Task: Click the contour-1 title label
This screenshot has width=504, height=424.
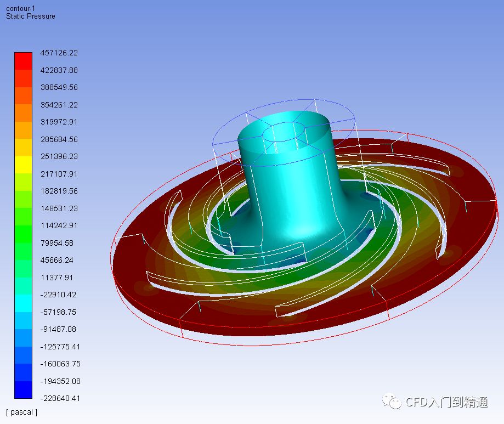Action: point(20,9)
